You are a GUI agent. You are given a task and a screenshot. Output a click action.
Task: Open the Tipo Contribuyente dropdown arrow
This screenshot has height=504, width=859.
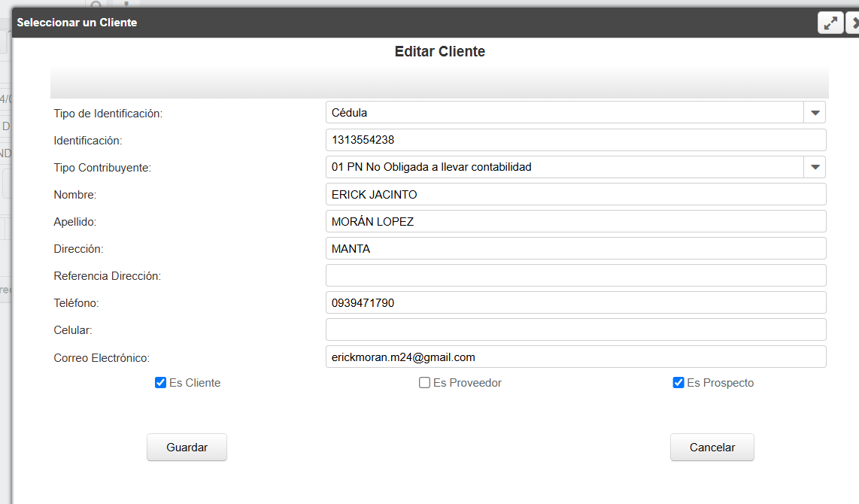[x=815, y=167]
